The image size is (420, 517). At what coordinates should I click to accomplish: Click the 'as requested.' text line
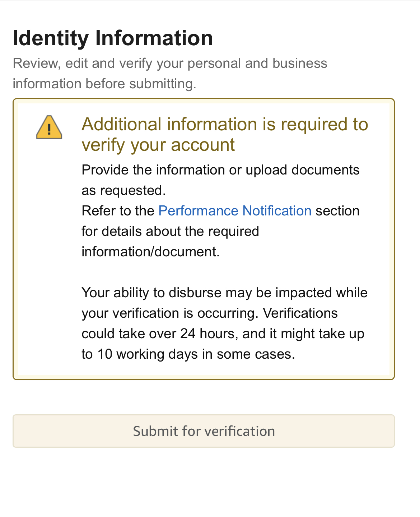(x=123, y=190)
